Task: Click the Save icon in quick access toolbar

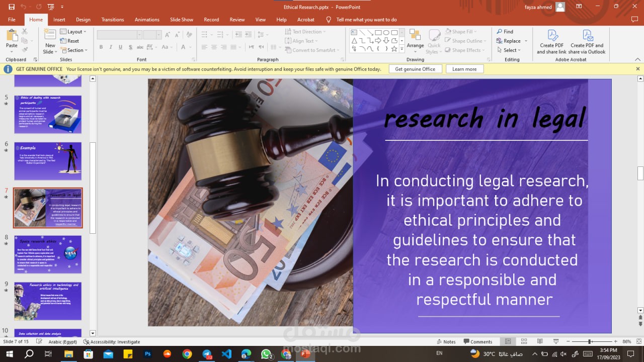Action: [12, 7]
